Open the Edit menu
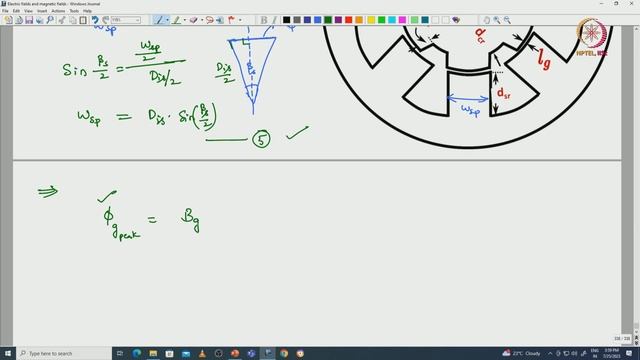This screenshot has height=360, width=640. [x=16, y=11]
